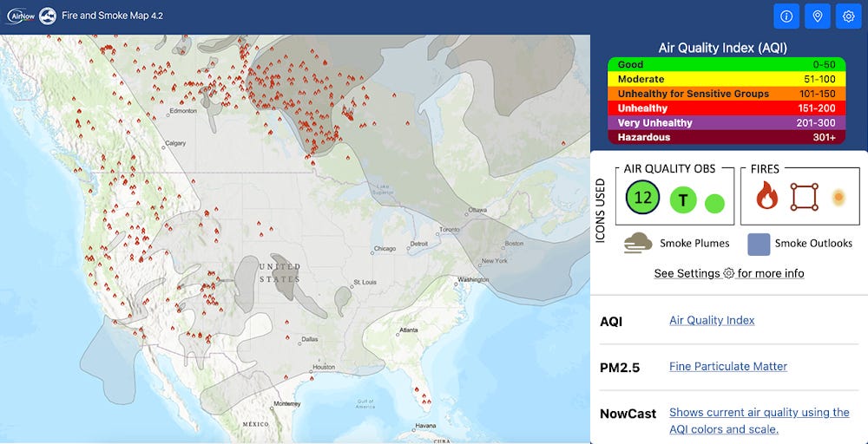Click Boston on the map
Image resolution: width=868 pixels, height=444 pixels.
514,244
